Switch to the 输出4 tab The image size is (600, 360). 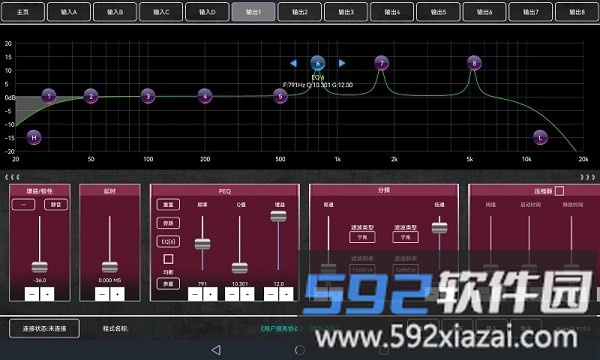click(x=392, y=12)
